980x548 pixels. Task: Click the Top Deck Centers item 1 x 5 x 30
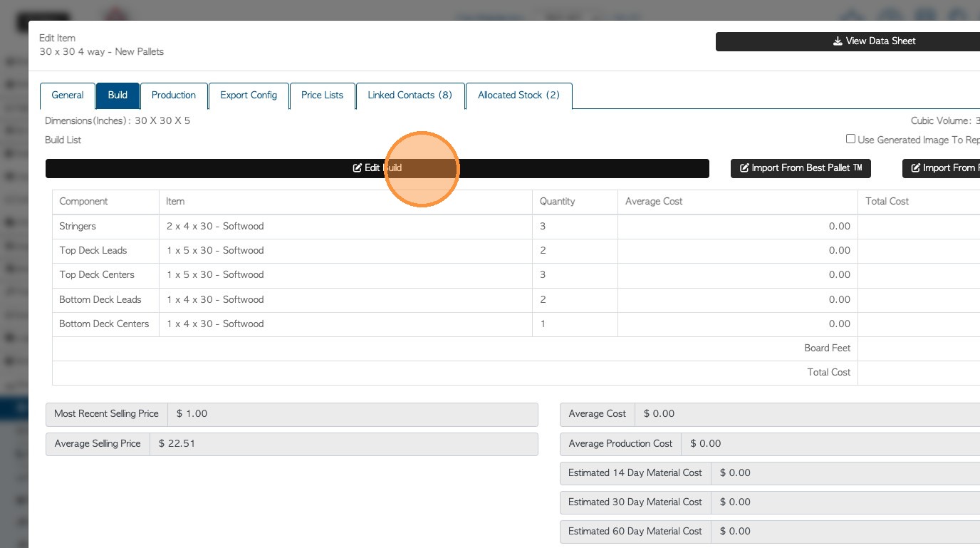pos(215,275)
